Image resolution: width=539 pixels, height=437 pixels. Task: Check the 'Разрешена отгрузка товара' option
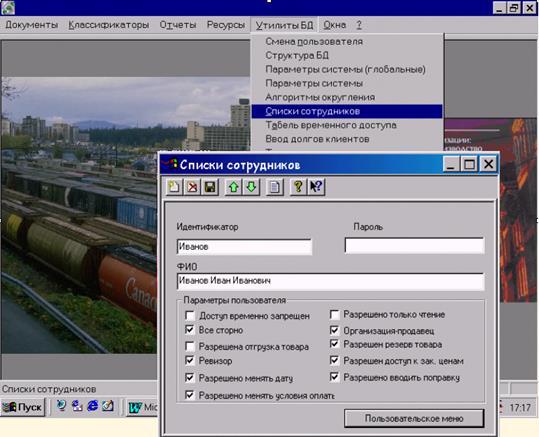(190, 346)
